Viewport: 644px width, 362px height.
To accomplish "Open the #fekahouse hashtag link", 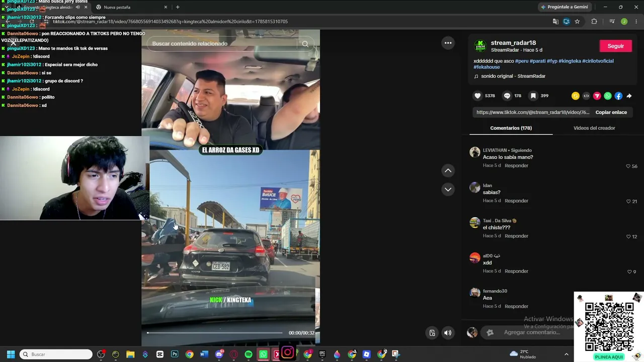I will pos(487,67).
